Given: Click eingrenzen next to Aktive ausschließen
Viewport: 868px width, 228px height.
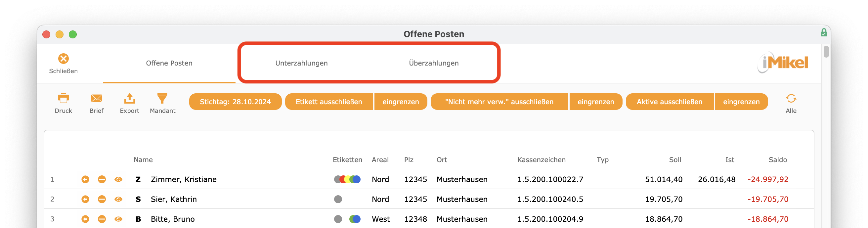Looking at the screenshot, I should pos(741,102).
